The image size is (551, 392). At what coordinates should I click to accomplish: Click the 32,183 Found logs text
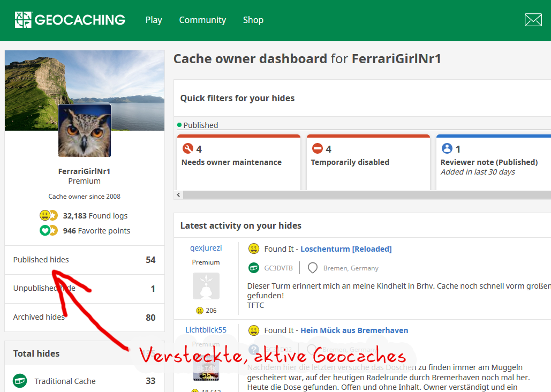[95, 215]
